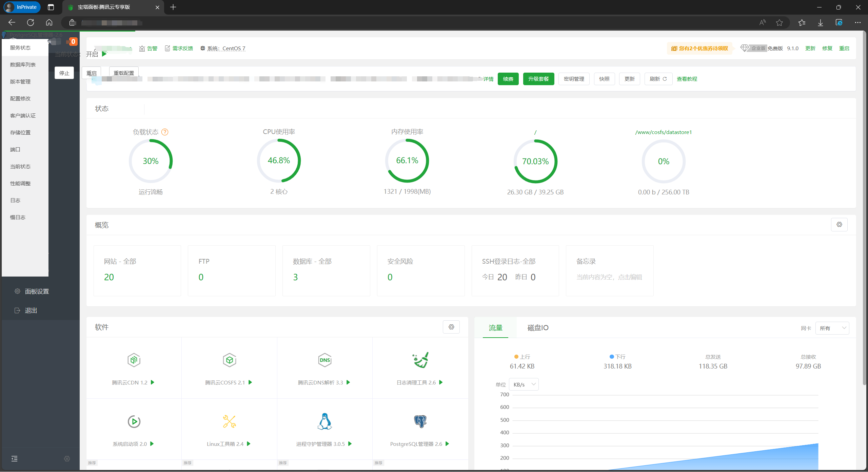The width and height of the screenshot is (868, 472).
Task: Click the 停止 service button
Action: (x=64, y=73)
